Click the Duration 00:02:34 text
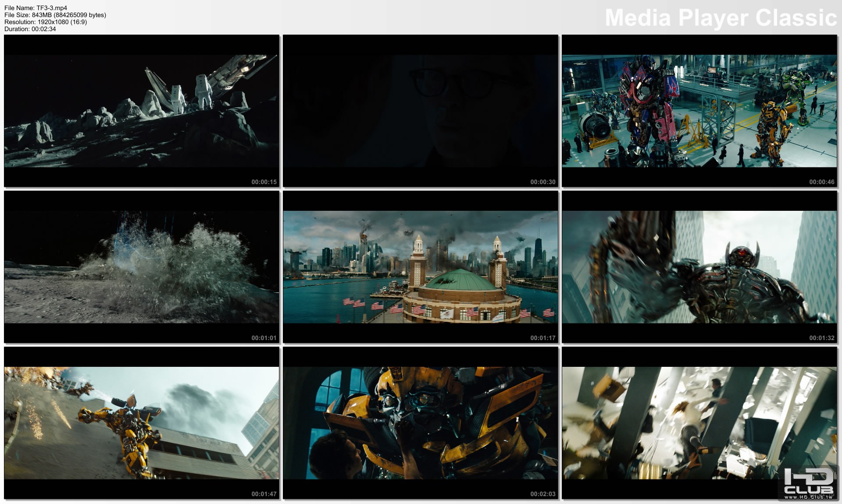Viewport: 842px width, 504px height. pos(30,29)
